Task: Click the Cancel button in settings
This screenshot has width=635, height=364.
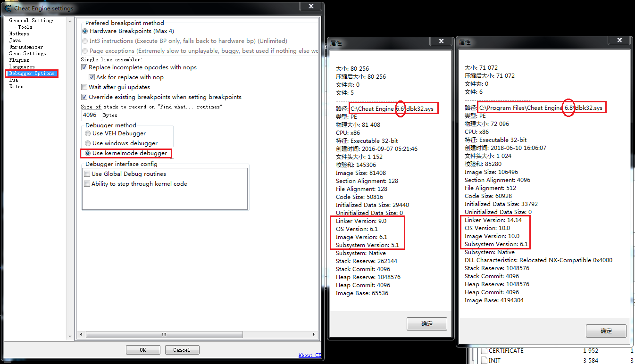Action: tap(182, 350)
